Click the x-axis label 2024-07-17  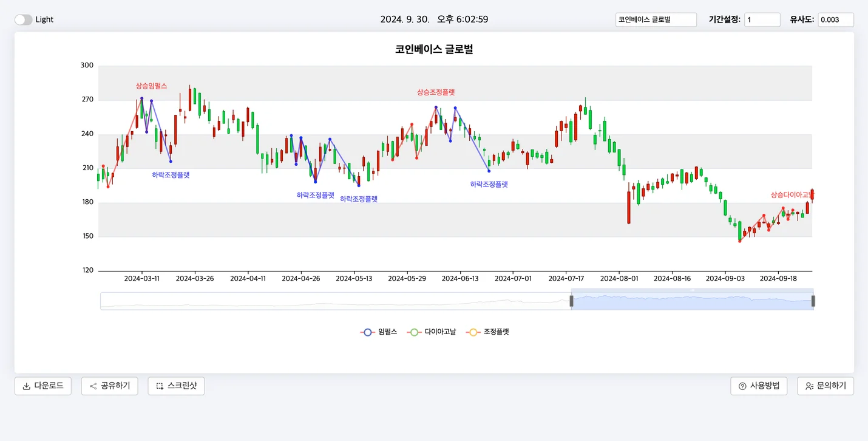click(566, 279)
